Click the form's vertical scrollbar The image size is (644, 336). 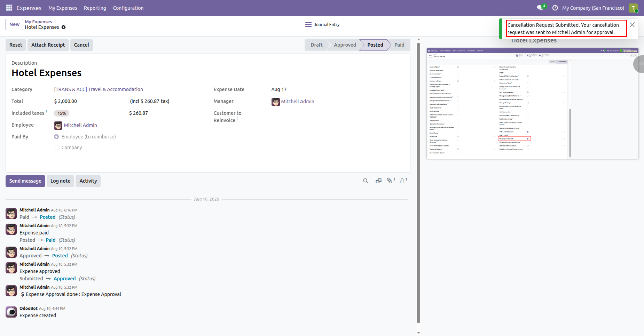pos(419,183)
